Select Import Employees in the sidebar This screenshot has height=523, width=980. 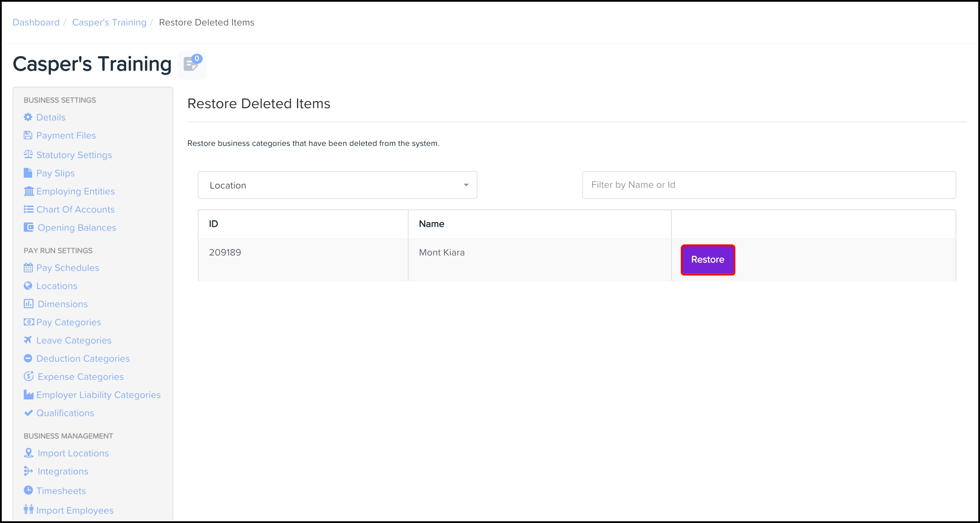coord(74,510)
